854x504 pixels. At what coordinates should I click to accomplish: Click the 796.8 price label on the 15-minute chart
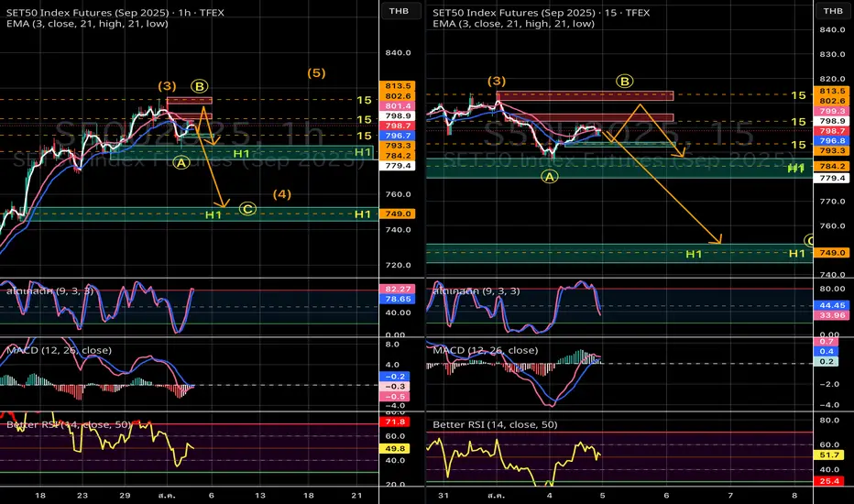click(x=831, y=140)
